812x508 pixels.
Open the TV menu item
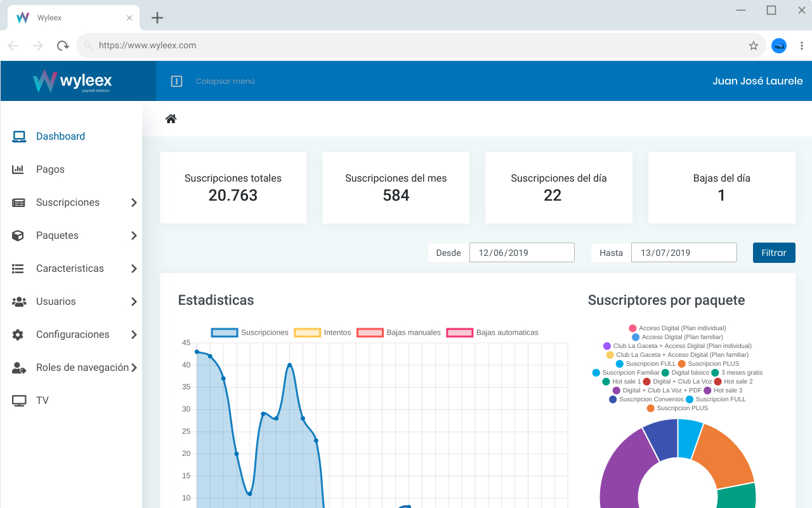[43, 401]
